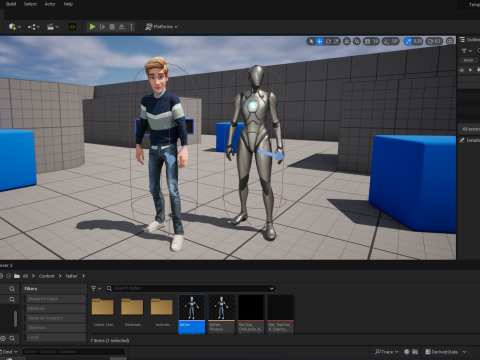
Task: Enable the Material filter
Action: point(55,308)
